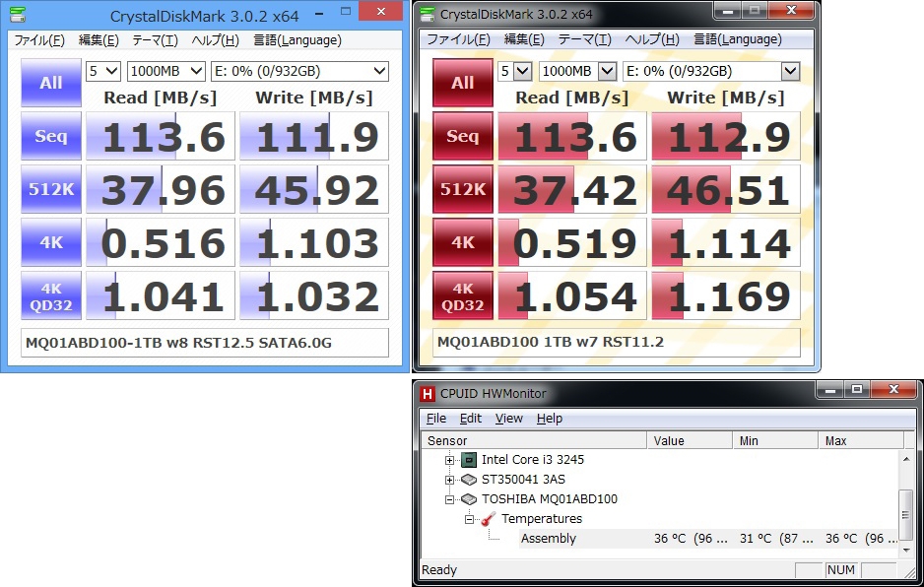Run the 4K QD32 test in the blue CrystalDiskMark window
Viewport: 924px width, 587px height.
pos(51,295)
